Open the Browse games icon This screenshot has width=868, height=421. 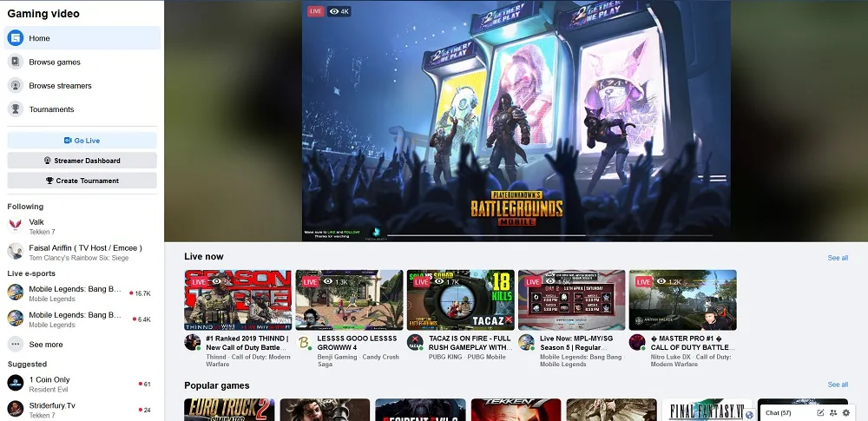pos(16,62)
